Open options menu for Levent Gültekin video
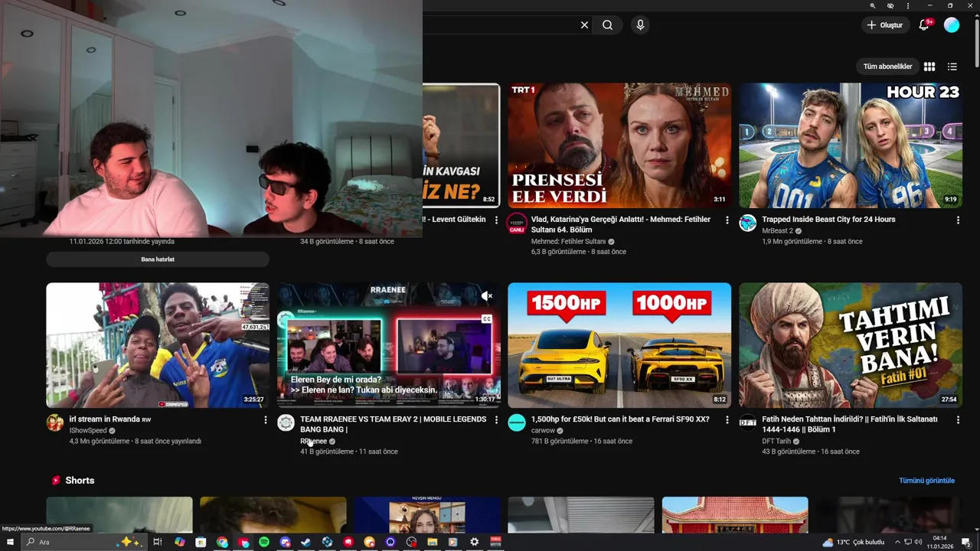980x551 pixels. point(496,220)
